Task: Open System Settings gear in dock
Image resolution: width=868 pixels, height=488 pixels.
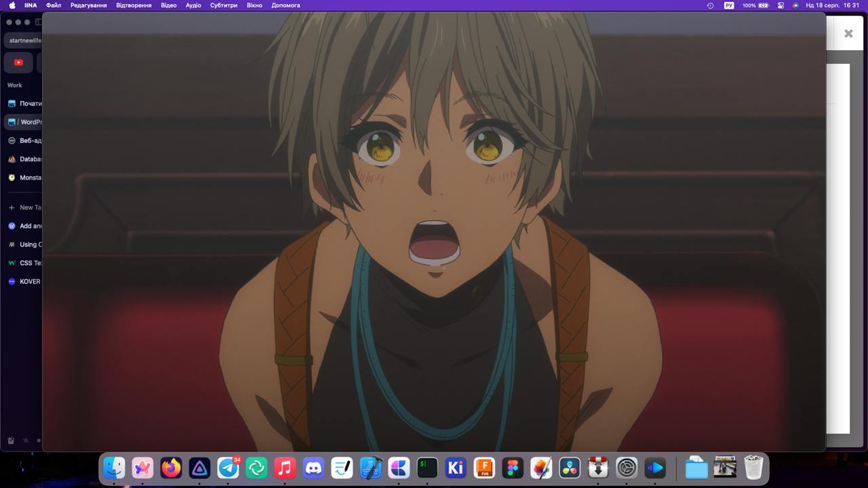Action: pyautogui.click(x=627, y=468)
